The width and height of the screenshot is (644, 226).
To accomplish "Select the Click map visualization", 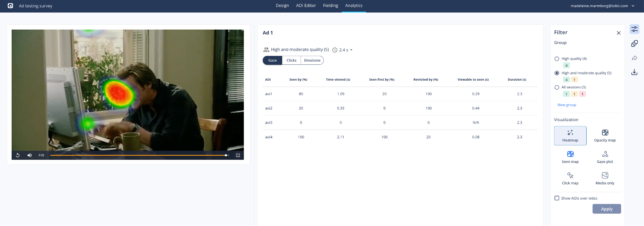I will click(570, 178).
